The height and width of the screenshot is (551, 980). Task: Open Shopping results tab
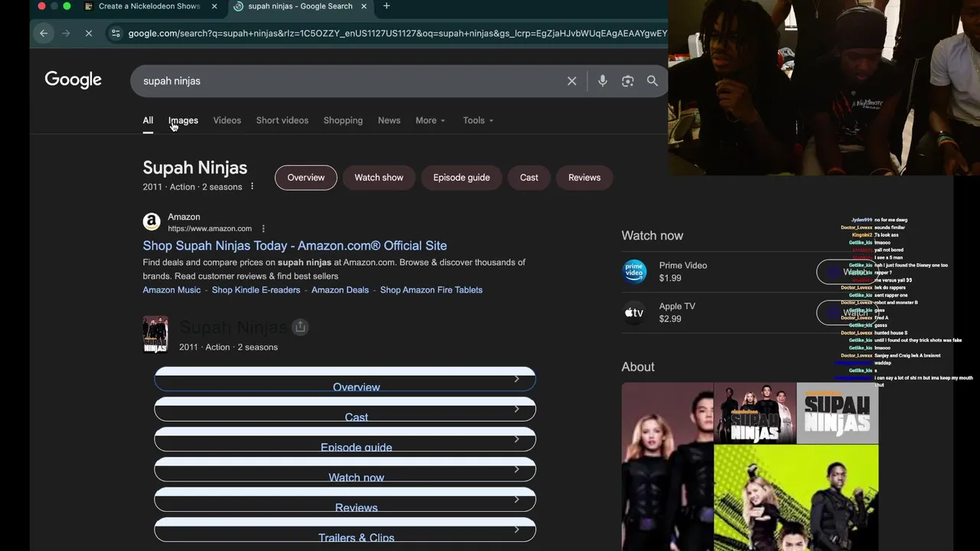click(343, 120)
